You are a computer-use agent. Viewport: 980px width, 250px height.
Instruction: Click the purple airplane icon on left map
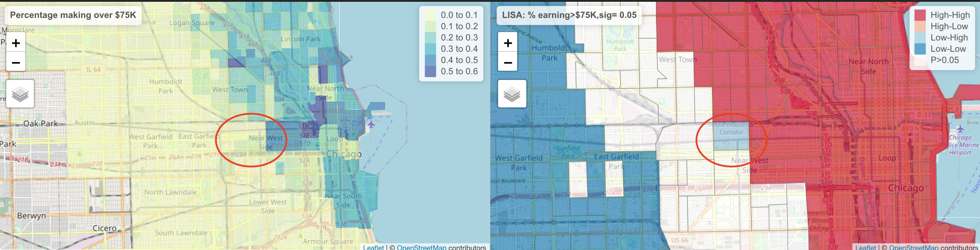click(x=371, y=124)
